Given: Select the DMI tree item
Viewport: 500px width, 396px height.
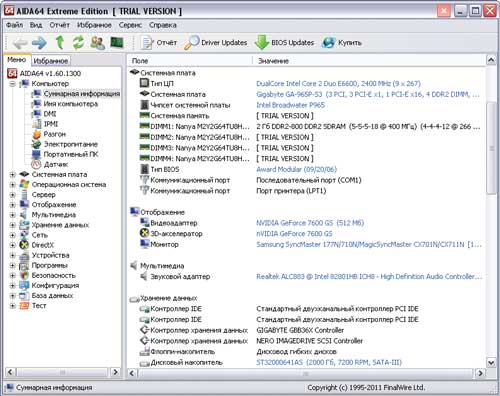Looking at the screenshot, I should click(x=50, y=114).
